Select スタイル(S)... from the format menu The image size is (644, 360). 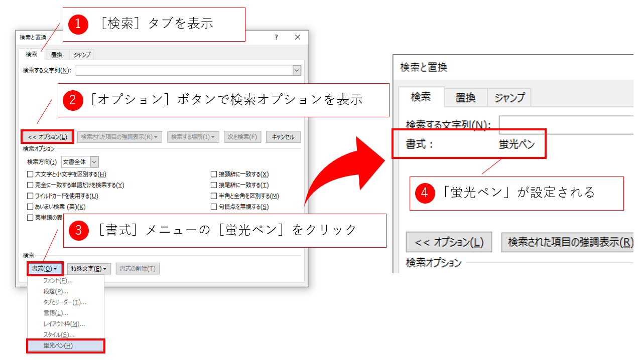59,334
